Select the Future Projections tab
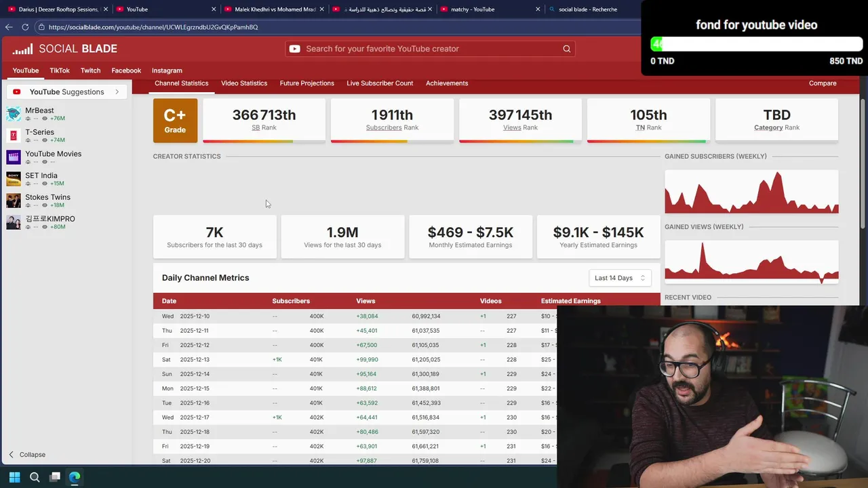Screen dimensions: 868x488 pyautogui.click(x=307, y=83)
